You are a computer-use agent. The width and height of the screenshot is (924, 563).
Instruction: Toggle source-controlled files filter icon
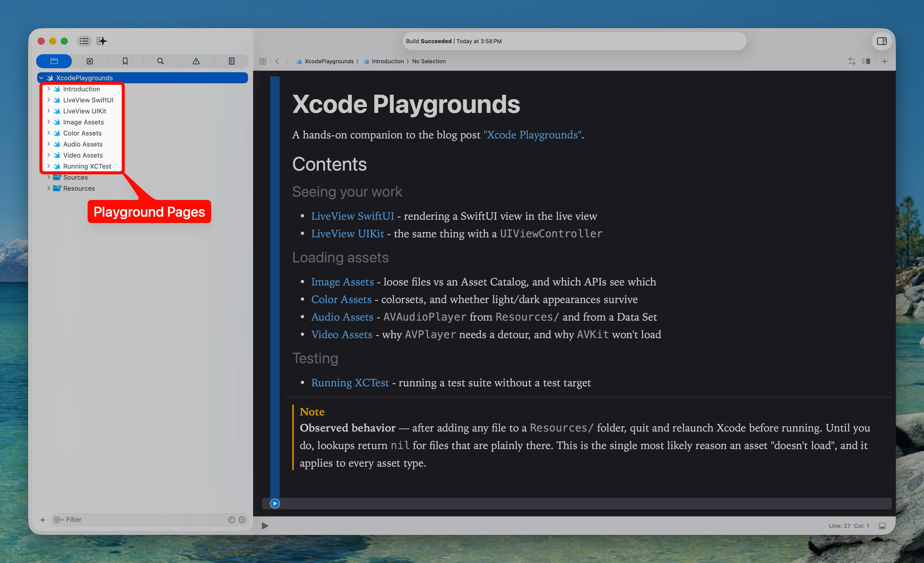(242, 520)
